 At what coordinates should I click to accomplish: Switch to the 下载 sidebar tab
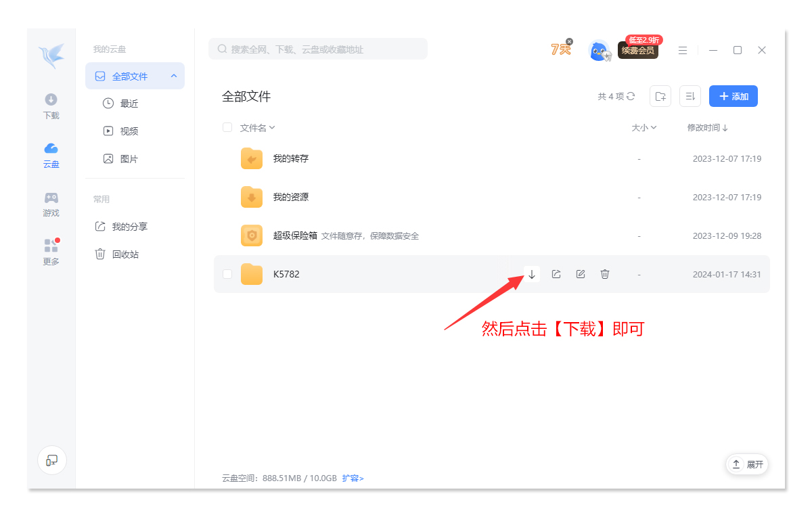tap(51, 106)
